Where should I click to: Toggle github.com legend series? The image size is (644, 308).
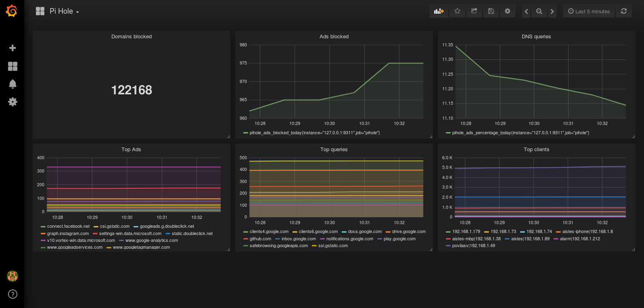[260, 239]
